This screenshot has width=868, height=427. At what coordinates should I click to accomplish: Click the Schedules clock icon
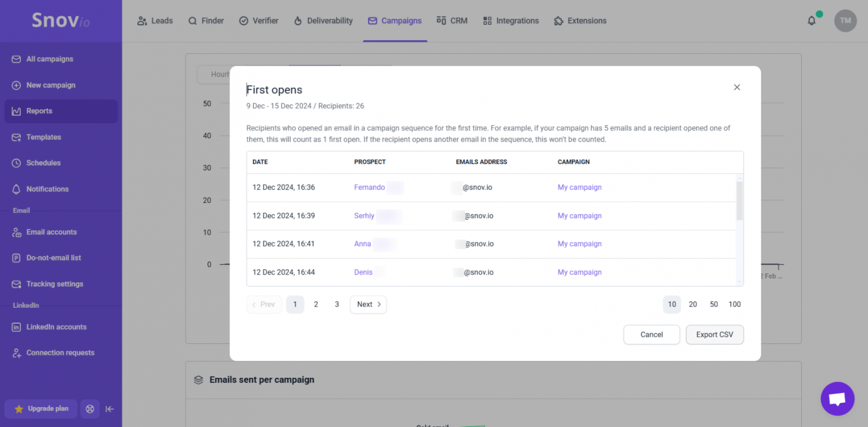tap(16, 163)
